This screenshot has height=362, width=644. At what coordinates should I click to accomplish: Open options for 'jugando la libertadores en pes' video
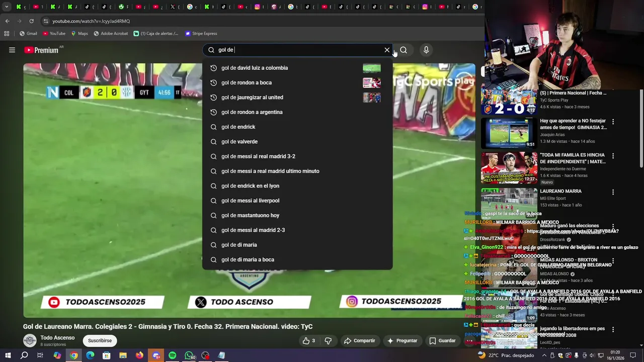613,330
